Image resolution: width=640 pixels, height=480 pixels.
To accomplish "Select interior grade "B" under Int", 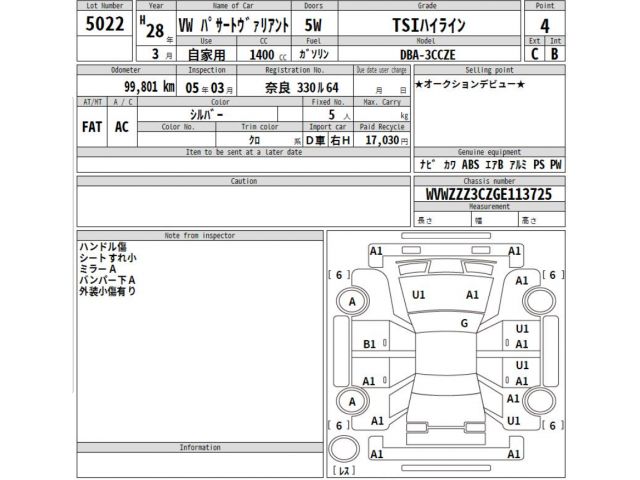I will click(x=554, y=54).
